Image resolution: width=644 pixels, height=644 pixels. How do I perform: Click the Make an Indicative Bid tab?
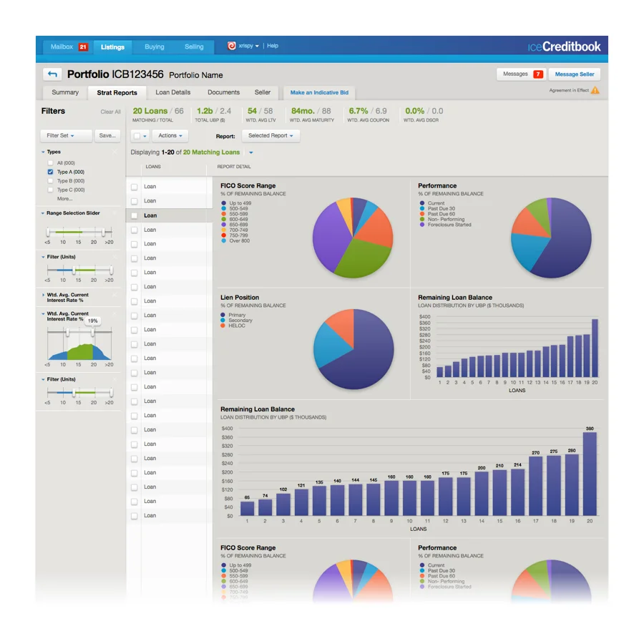320,93
